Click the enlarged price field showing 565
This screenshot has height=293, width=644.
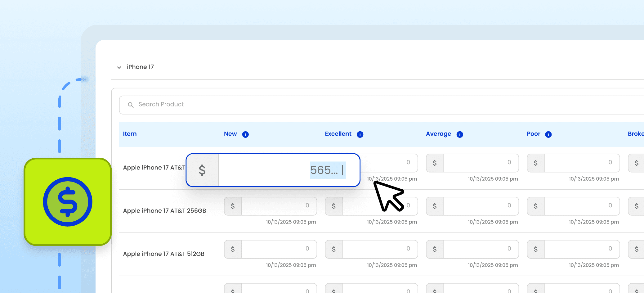pyautogui.click(x=273, y=170)
